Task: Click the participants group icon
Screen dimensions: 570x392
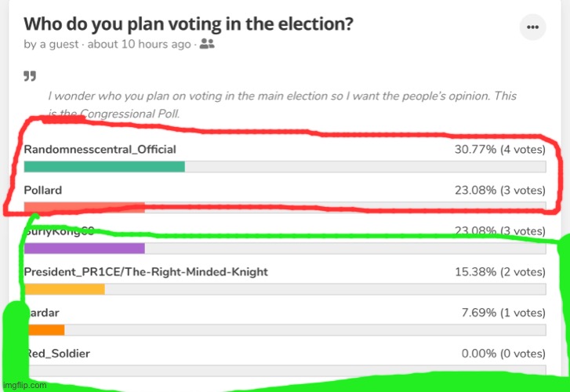Action: [207, 44]
